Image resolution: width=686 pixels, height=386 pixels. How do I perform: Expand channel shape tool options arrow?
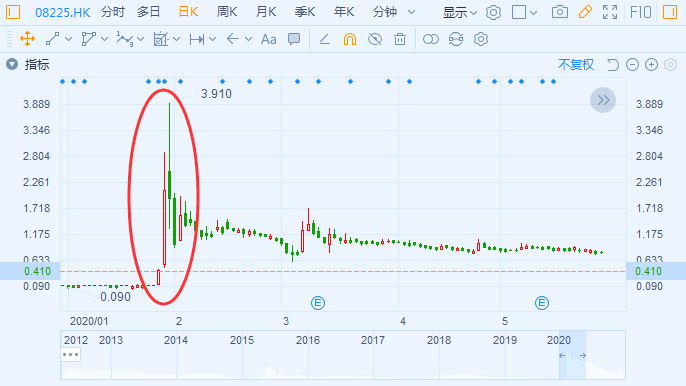(105, 39)
